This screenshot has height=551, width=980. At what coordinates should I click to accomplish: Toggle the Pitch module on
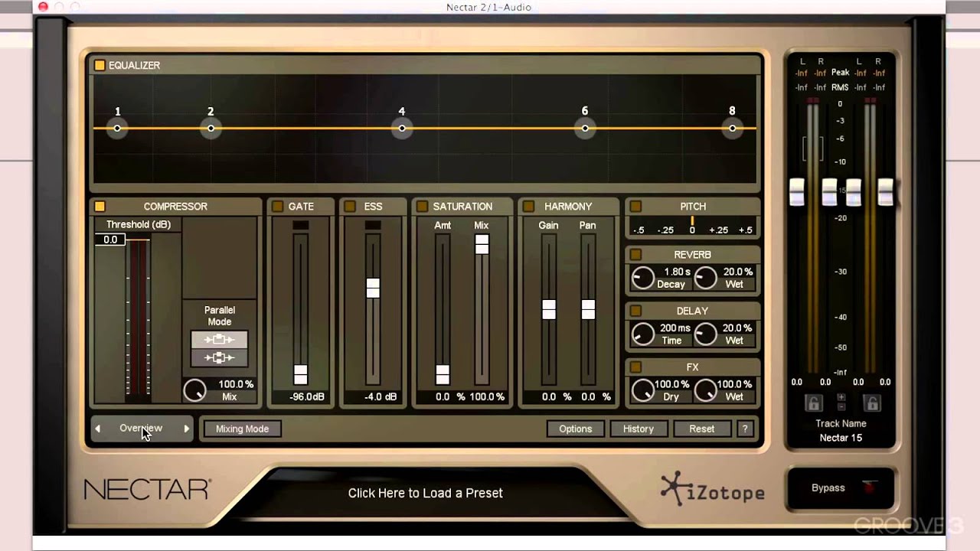(635, 207)
